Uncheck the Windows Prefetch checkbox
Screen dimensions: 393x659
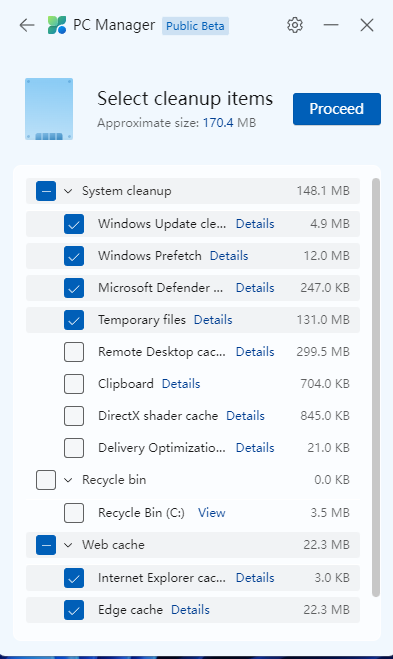click(74, 256)
